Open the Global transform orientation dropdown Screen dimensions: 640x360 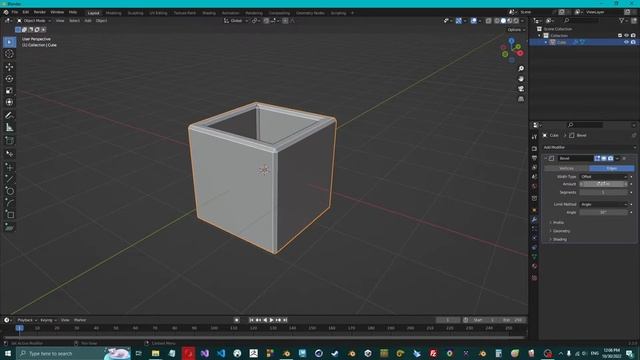tap(236, 20)
